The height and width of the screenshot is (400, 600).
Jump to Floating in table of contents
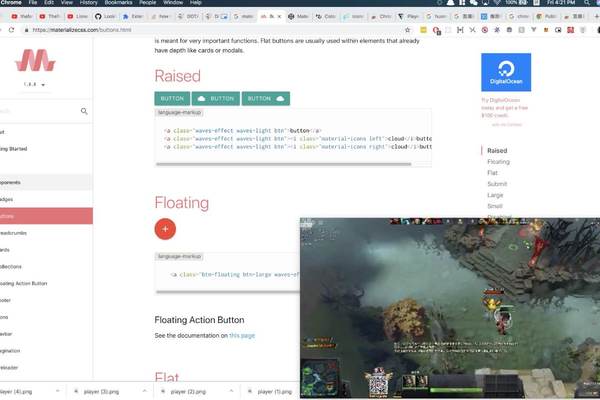click(498, 162)
